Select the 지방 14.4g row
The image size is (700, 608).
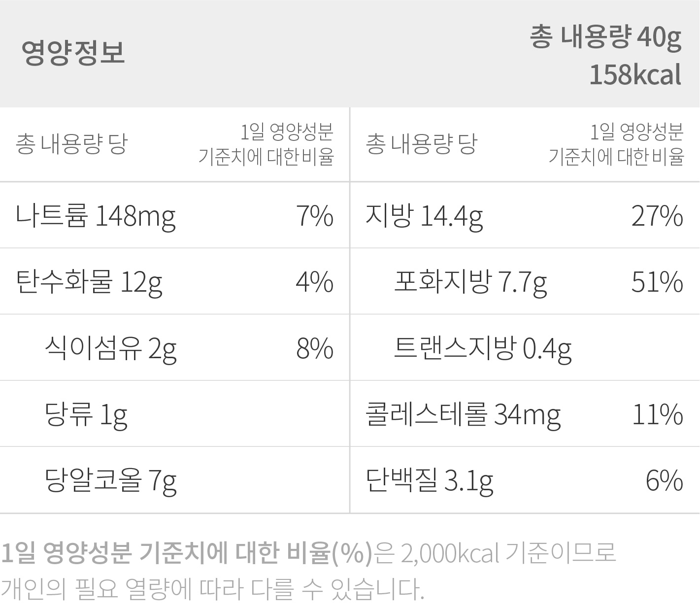(525, 215)
